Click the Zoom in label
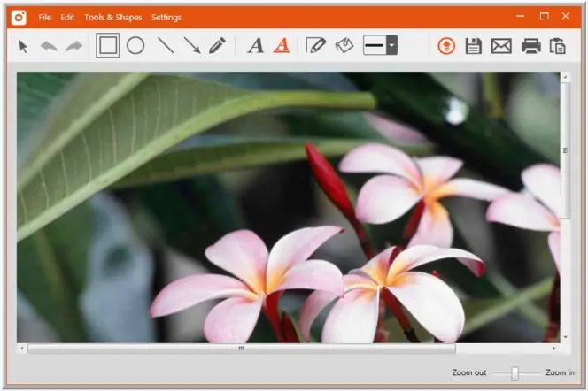 [x=560, y=372]
